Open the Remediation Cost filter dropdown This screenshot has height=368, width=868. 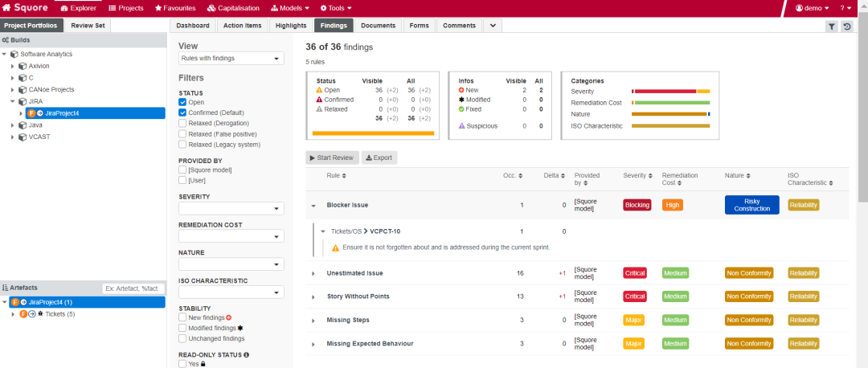point(231,237)
